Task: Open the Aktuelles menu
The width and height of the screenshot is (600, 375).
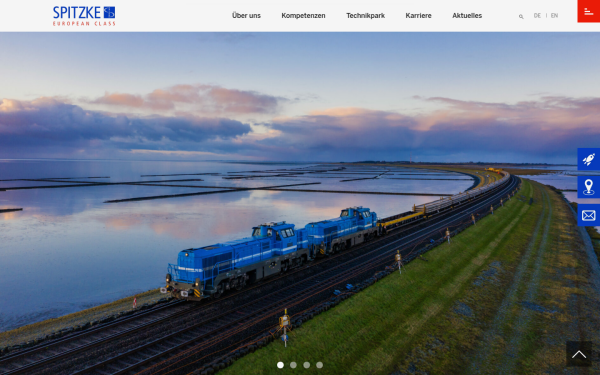Action: pos(467,16)
